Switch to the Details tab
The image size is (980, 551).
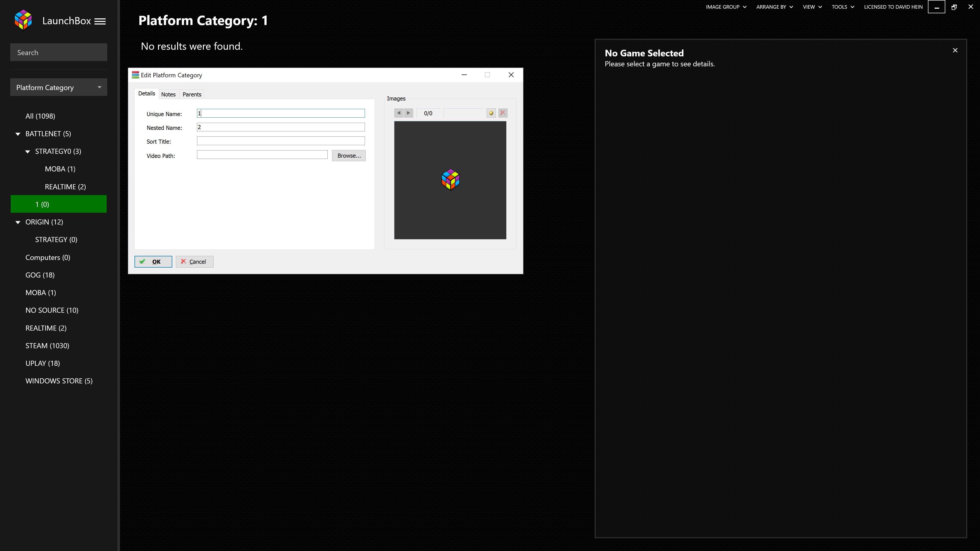point(146,94)
